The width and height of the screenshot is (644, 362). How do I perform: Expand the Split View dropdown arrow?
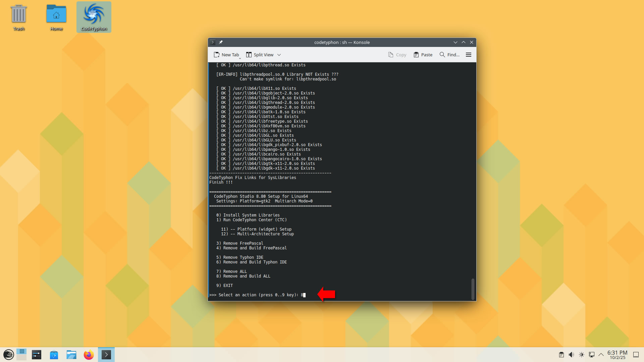[279, 55]
